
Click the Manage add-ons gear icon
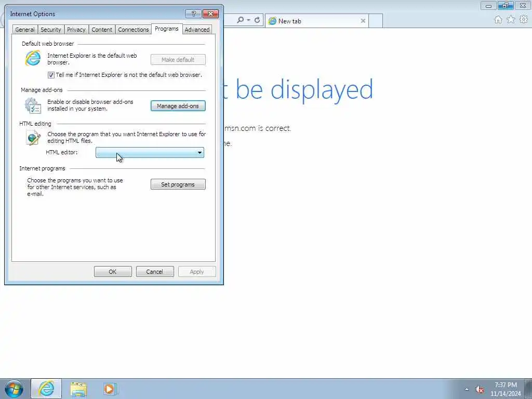[33, 105]
